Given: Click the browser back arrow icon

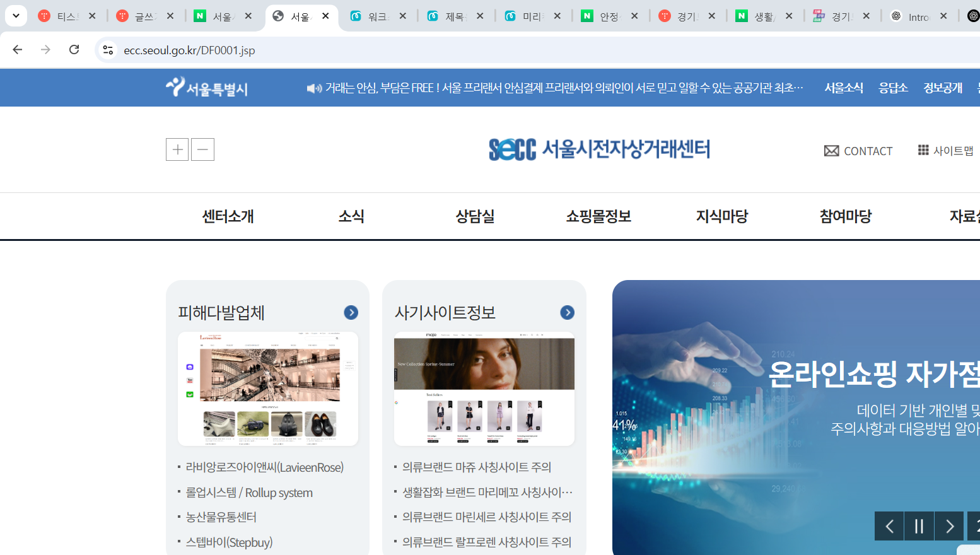Looking at the screenshot, I should pyautogui.click(x=17, y=49).
